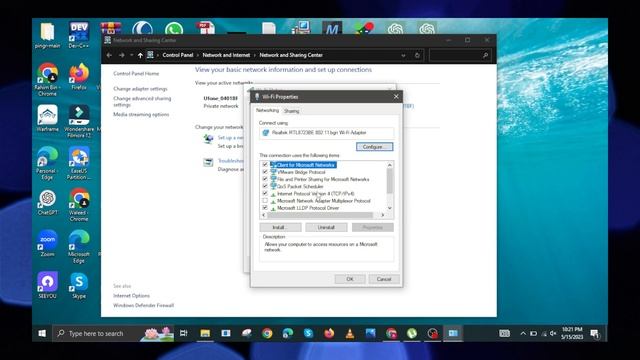The image size is (640, 360).
Task: Switch to the Sharing tab
Action: pyautogui.click(x=291, y=111)
